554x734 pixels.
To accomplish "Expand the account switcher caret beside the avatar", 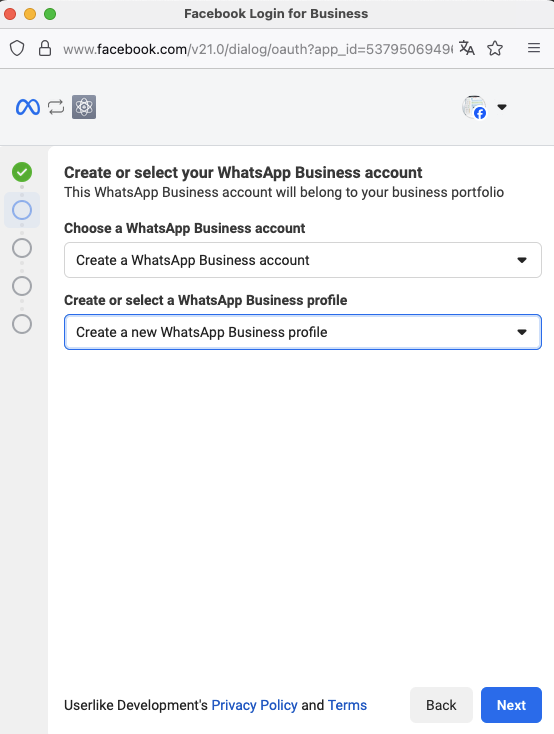I will (502, 107).
